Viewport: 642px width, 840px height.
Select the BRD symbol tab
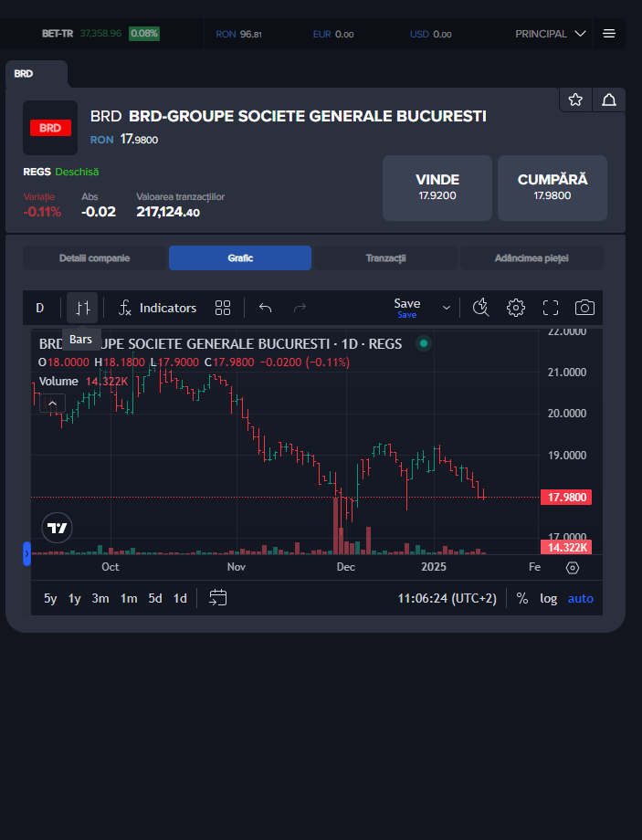(x=37, y=74)
